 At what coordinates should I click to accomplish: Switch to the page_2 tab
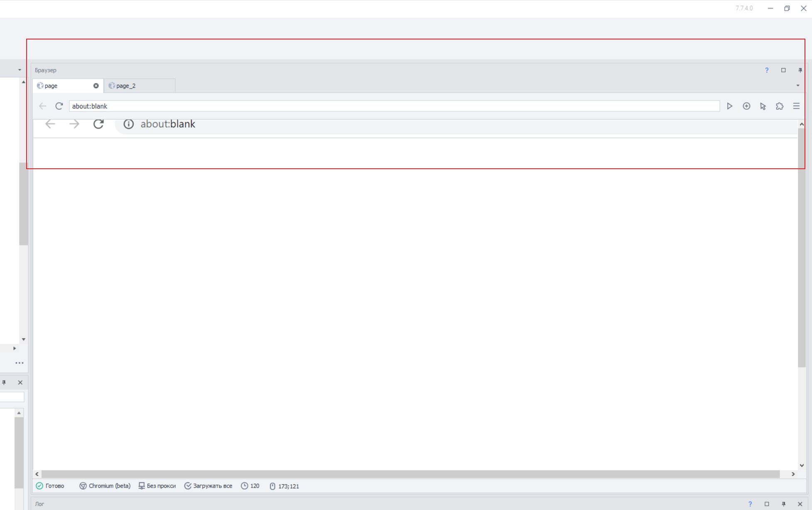126,86
